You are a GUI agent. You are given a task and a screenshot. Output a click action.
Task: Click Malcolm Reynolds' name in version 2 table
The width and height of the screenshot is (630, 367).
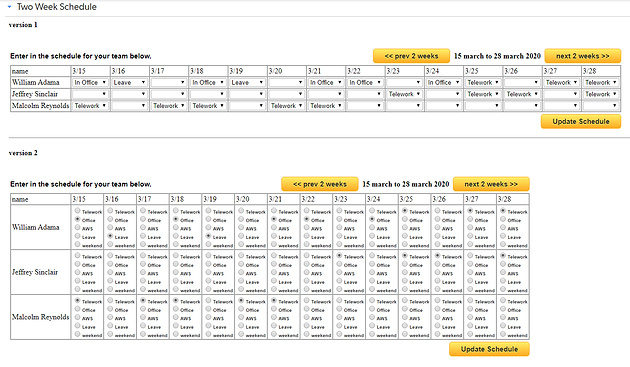tap(41, 317)
